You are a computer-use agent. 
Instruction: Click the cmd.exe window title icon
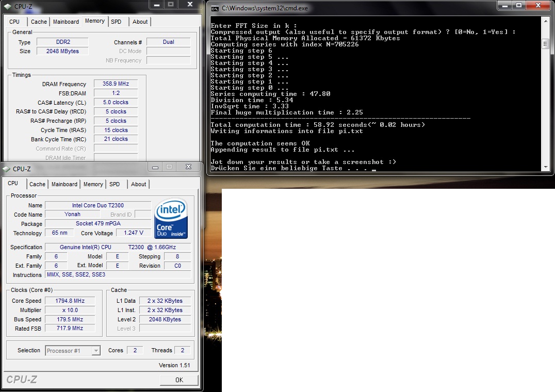(215, 8)
